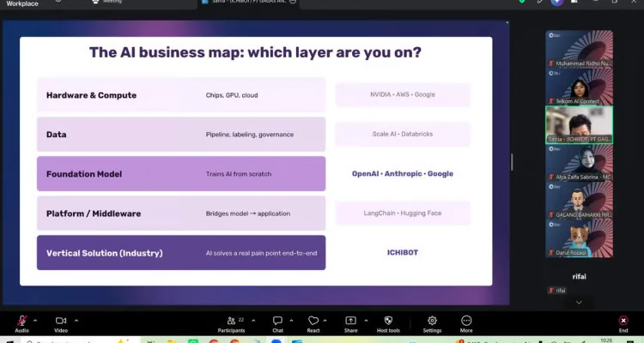Click "Trains AI from scratch" text
Viewport: 644px width, 343px height.
coord(239,174)
